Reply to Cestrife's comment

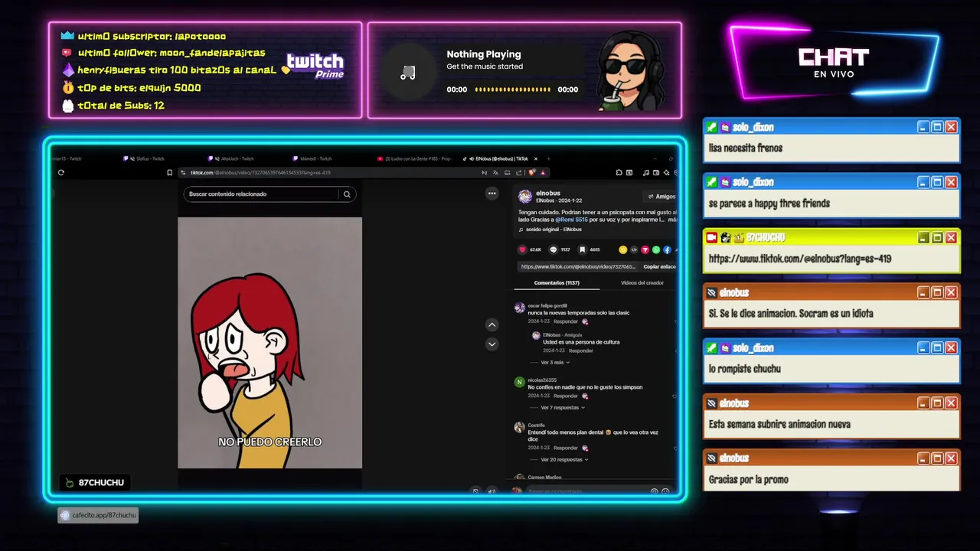point(566,448)
